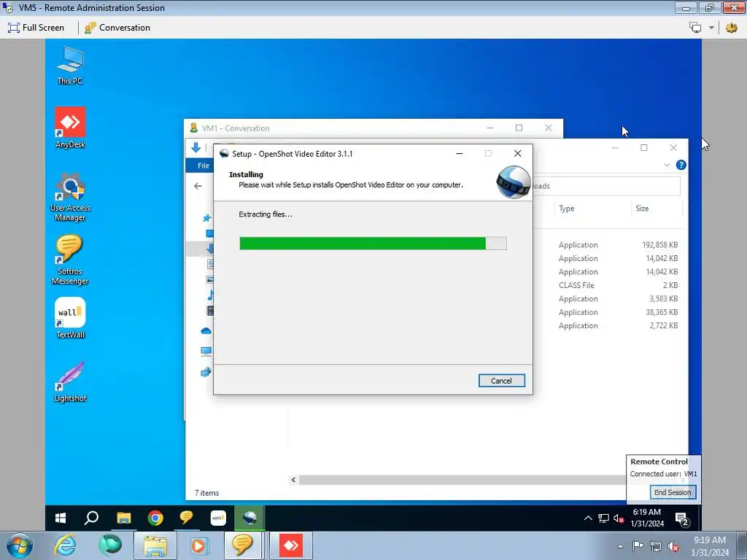Click the remote clock showing 6:19 AM

[647, 518]
